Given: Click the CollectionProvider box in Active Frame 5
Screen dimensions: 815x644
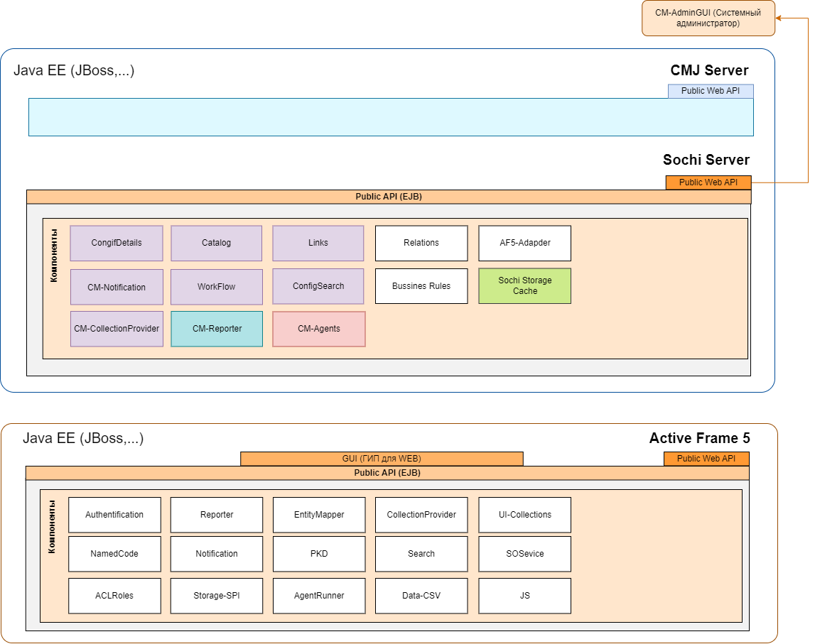Looking at the screenshot, I should pyautogui.click(x=421, y=515).
